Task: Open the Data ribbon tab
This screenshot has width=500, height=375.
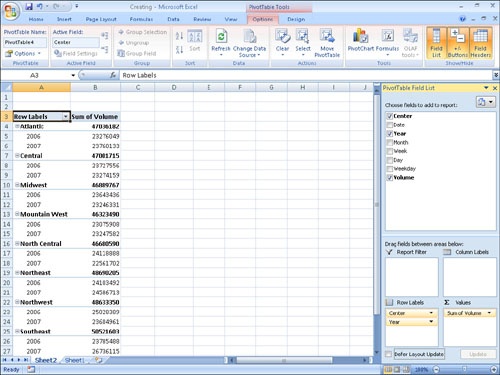Action: [x=173, y=19]
